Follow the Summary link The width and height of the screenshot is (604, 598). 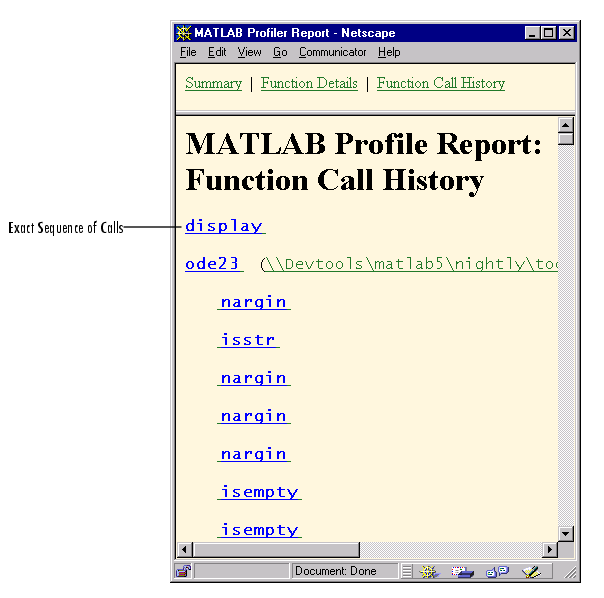(x=213, y=83)
